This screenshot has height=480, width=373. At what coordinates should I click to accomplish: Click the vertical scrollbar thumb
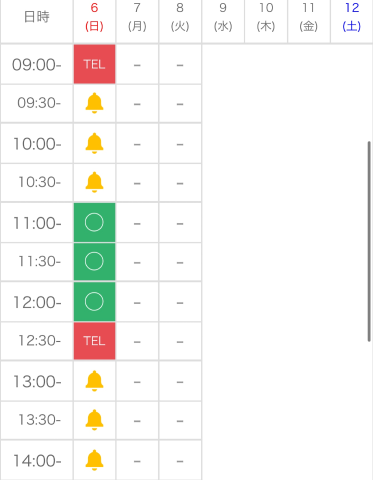(369, 241)
